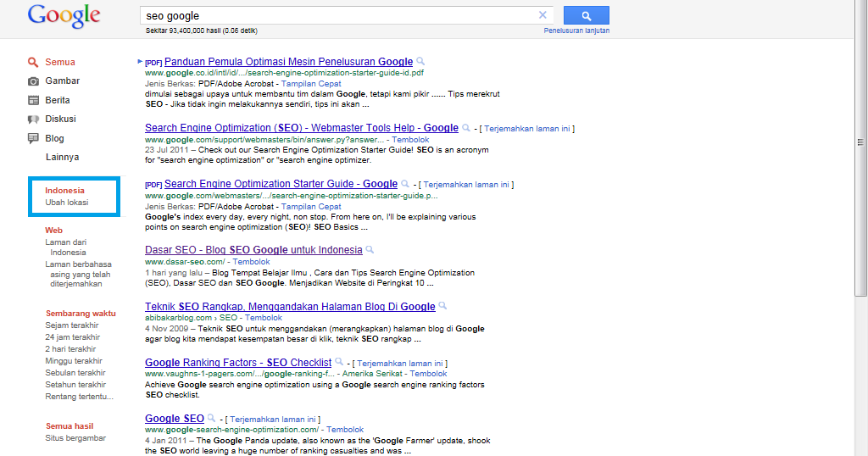Clear search box with X icon
Viewport: 868px width, 456px height.
pyautogui.click(x=542, y=15)
